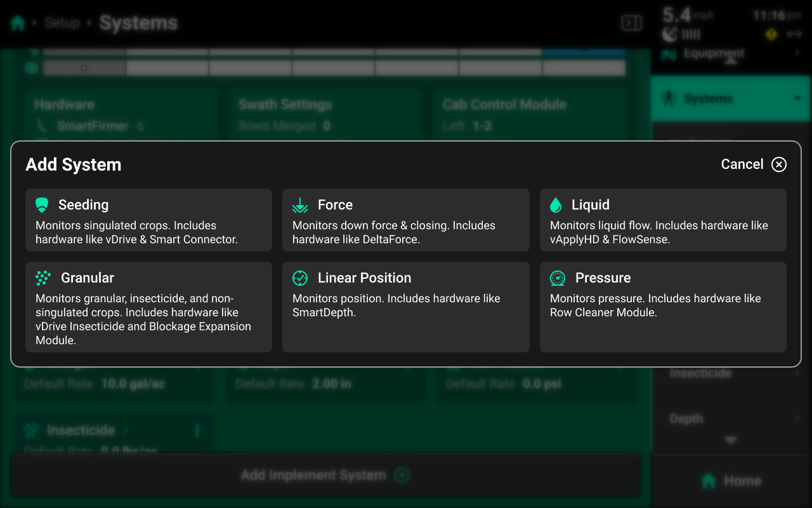The width and height of the screenshot is (812, 508).
Task: Click the Insecticide system card title
Action: pyautogui.click(x=81, y=431)
